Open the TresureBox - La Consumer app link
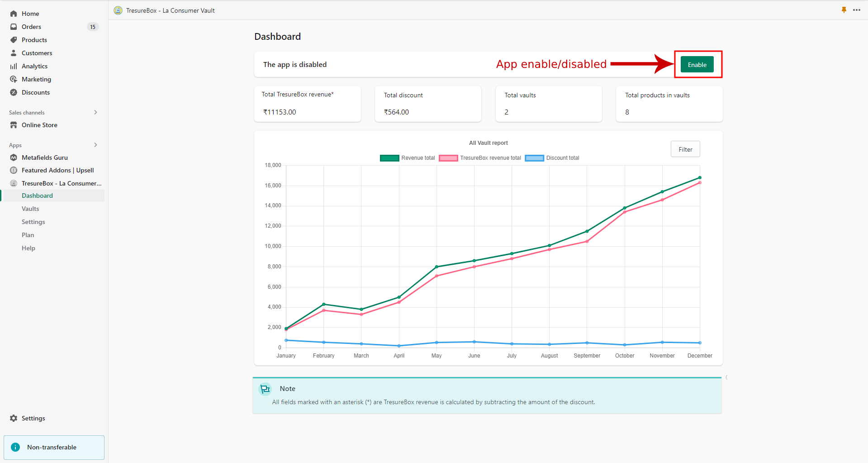The width and height of the screenshot is (868, 463). (62, 183)
